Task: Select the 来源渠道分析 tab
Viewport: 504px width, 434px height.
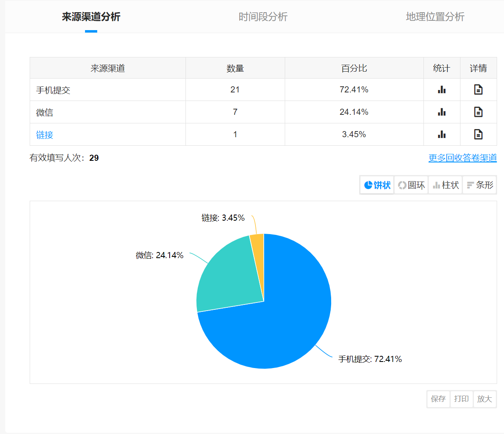Action: pyautogui.click(x=91, y=17)
